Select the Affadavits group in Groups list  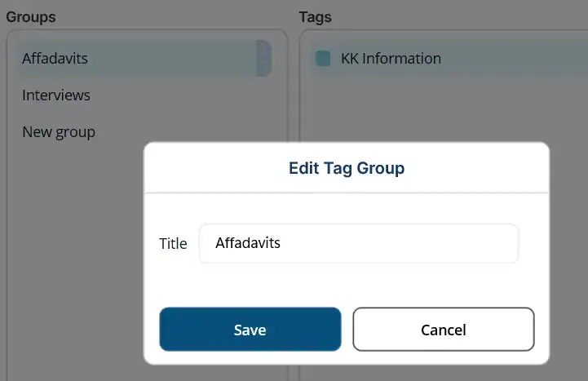pos(55,59)
